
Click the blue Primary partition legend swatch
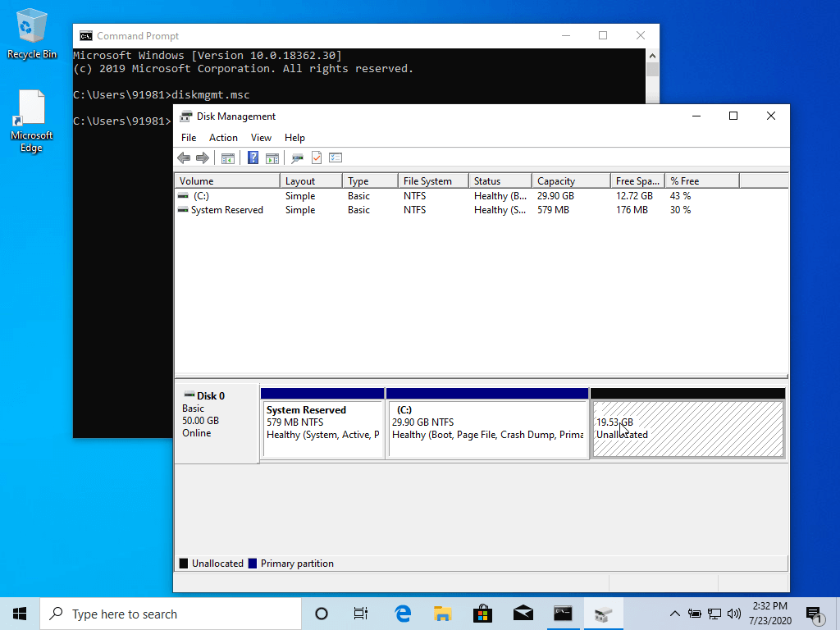click(x=253, y=563)
